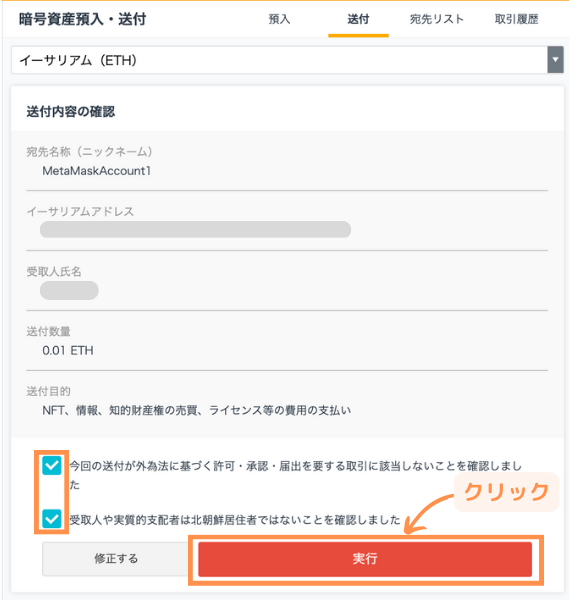Select the 送付 tab
This screenshot has height=600, width=577.
point(358,19)
